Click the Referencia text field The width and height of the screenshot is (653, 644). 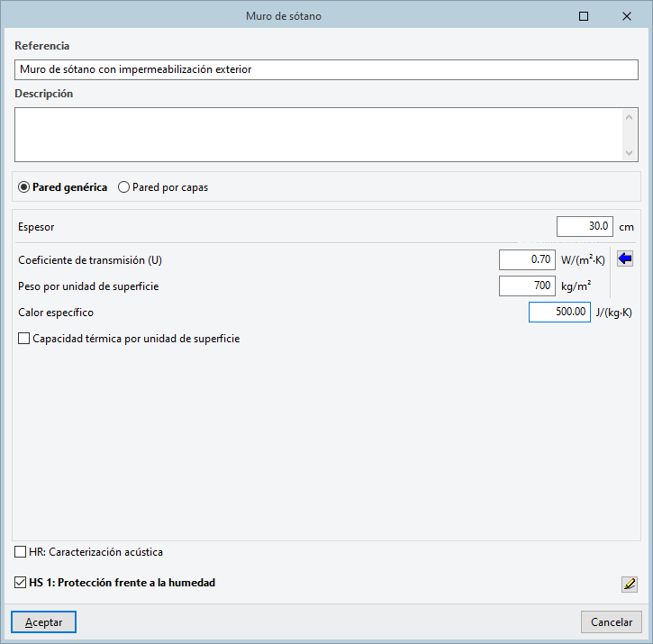pyautogui.click(x=326, y=69)
